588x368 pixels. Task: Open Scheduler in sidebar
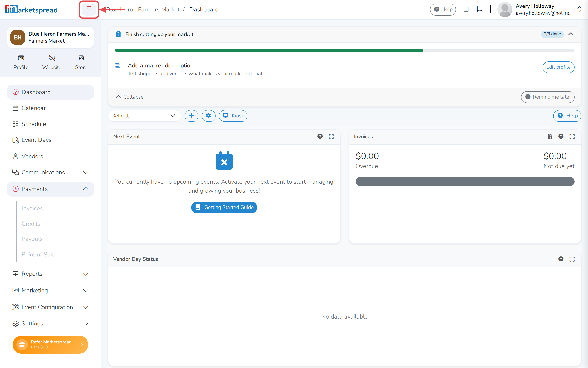(50, 124)
